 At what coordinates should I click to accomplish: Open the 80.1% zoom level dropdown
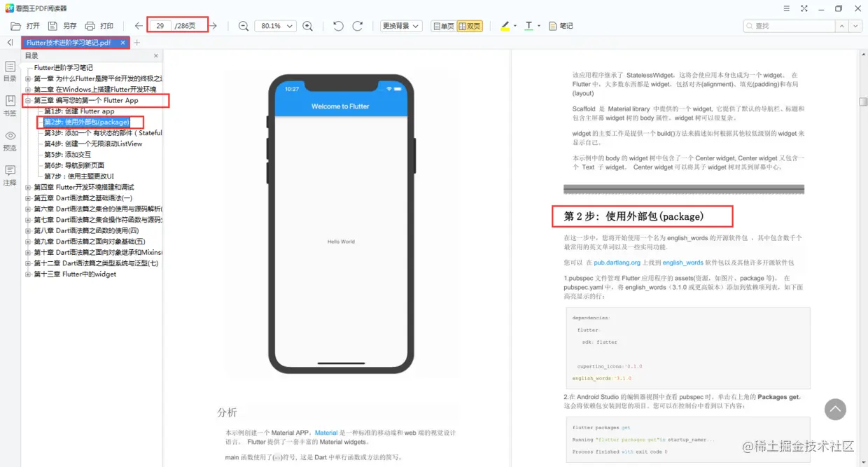tap(275, 26)
